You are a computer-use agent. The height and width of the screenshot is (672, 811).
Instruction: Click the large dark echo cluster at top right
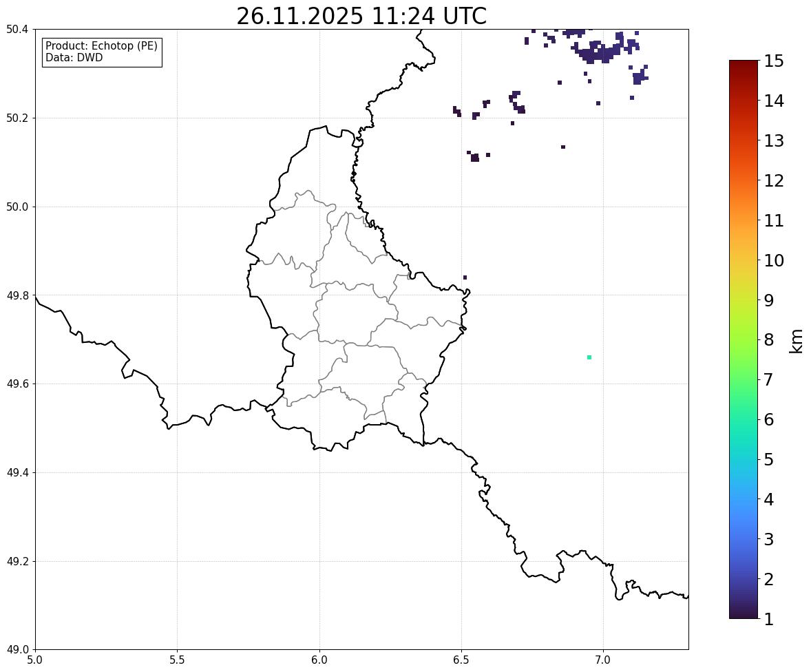click(599, 52)
